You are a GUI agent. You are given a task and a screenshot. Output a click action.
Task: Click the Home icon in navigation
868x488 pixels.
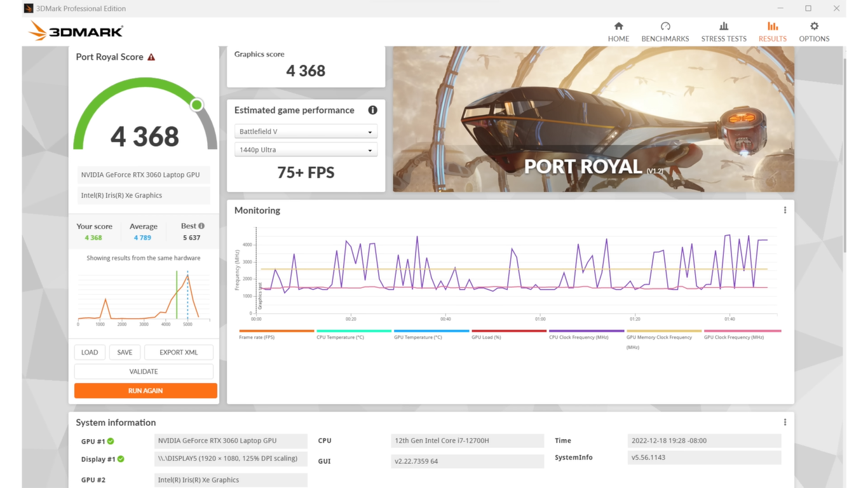click(x=618, y=27)
